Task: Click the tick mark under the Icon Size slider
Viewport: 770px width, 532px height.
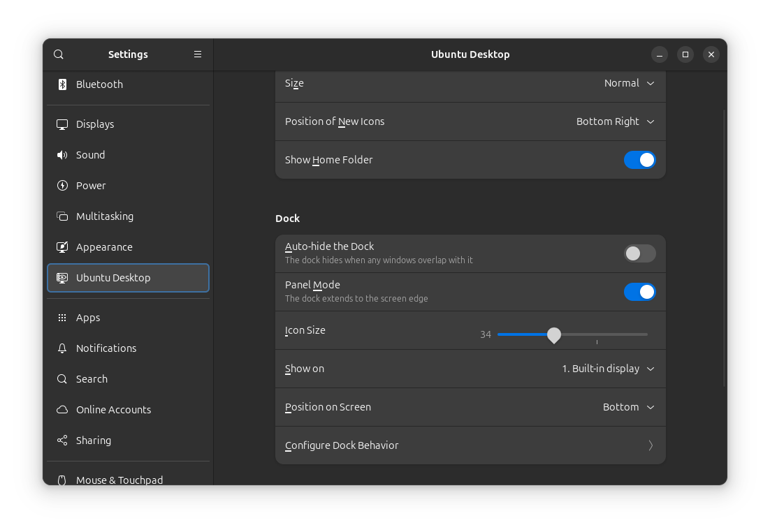Action: [x=597, y=342]
